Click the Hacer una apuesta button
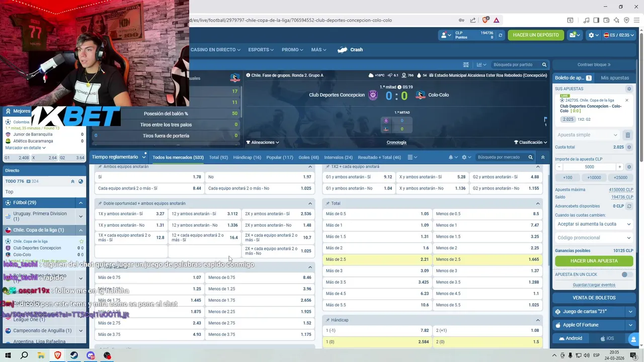 click(x=594, y=261)
